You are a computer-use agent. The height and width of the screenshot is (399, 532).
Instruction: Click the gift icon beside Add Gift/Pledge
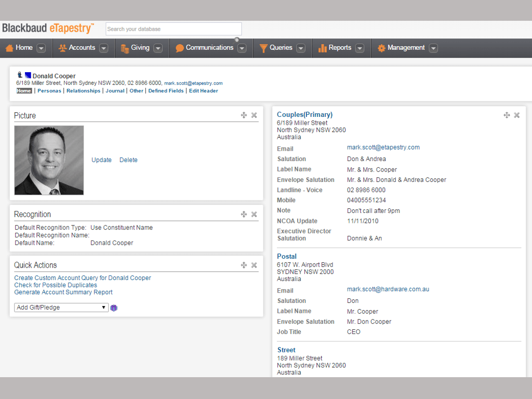pyautogui.click(x=114, y=308)
